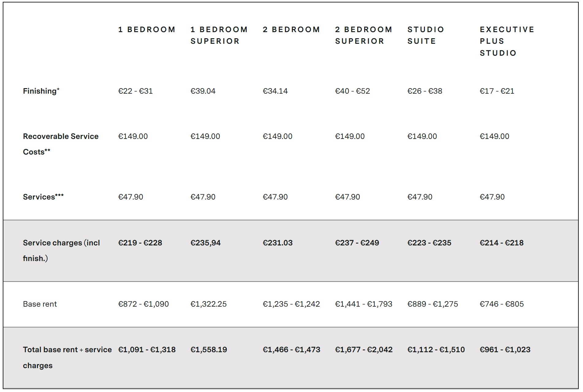Click the €39.04 finishing cell
Image resolution: width=583 pixels, height=392 pixels.
coord(203,91)
